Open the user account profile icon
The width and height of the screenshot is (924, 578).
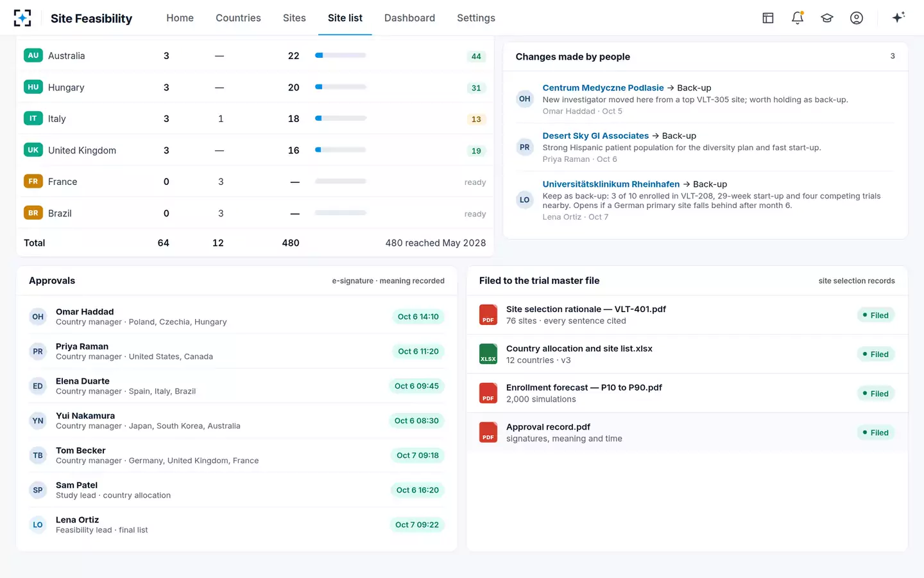click(x=857, y=18)
